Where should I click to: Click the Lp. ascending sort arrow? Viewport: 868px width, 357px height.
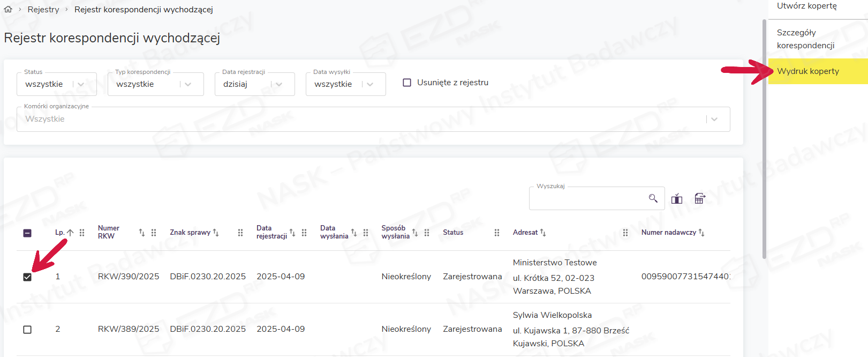[70, 233]
